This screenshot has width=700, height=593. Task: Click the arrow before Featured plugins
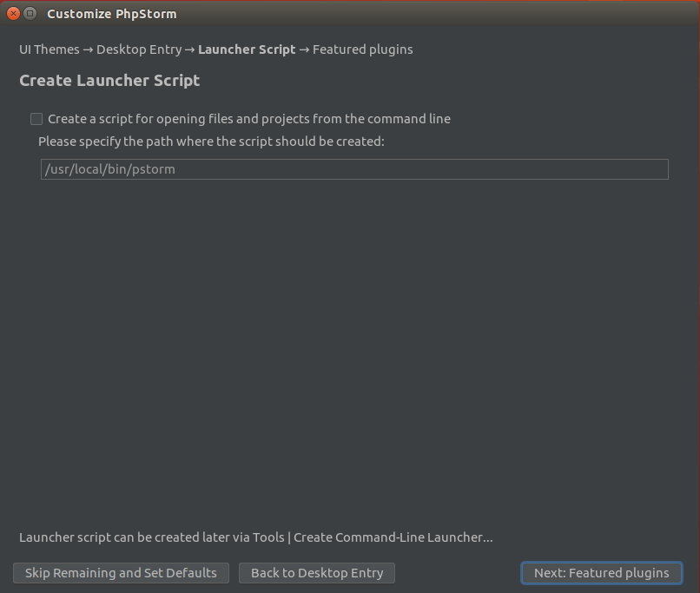pos(304,49)
